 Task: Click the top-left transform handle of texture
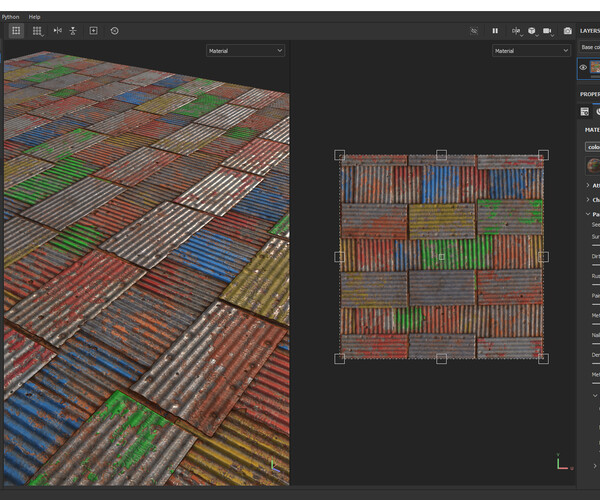pyautogui.click(x=339, y=155)
